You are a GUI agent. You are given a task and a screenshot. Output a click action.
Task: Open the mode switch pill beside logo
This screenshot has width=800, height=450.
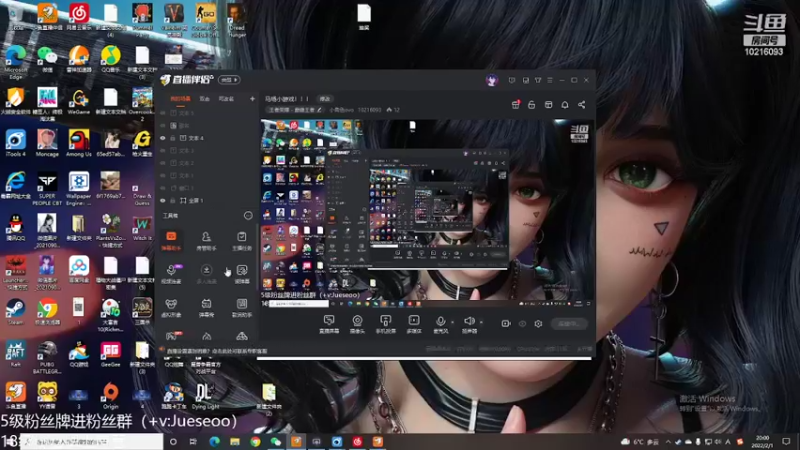229,80
